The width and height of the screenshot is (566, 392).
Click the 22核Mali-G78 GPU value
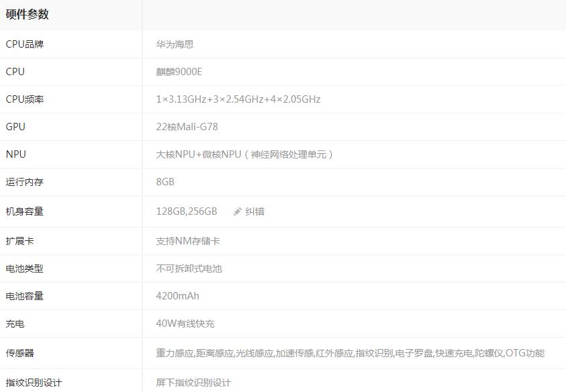coord(187,127)
